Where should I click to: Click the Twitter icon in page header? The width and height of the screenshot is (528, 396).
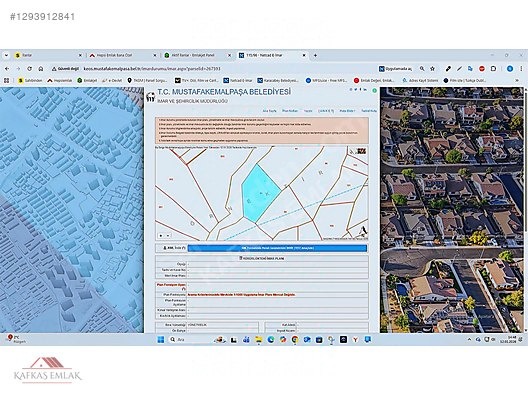pyautogui.click(x=356, y=90)
